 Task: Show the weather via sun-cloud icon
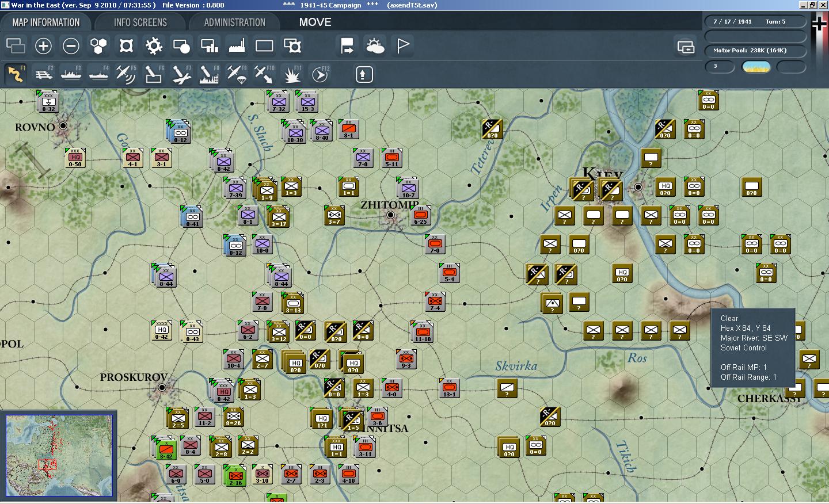point(375,46)
